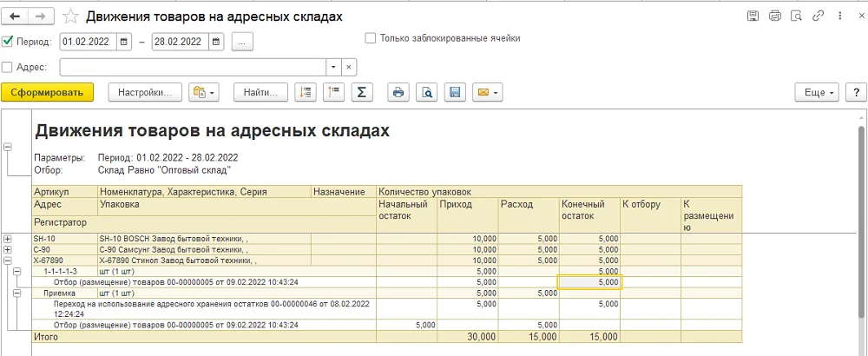Open the send by email envelope dropdown
Viewport: 868px width, 356px height.
point(488,92)
